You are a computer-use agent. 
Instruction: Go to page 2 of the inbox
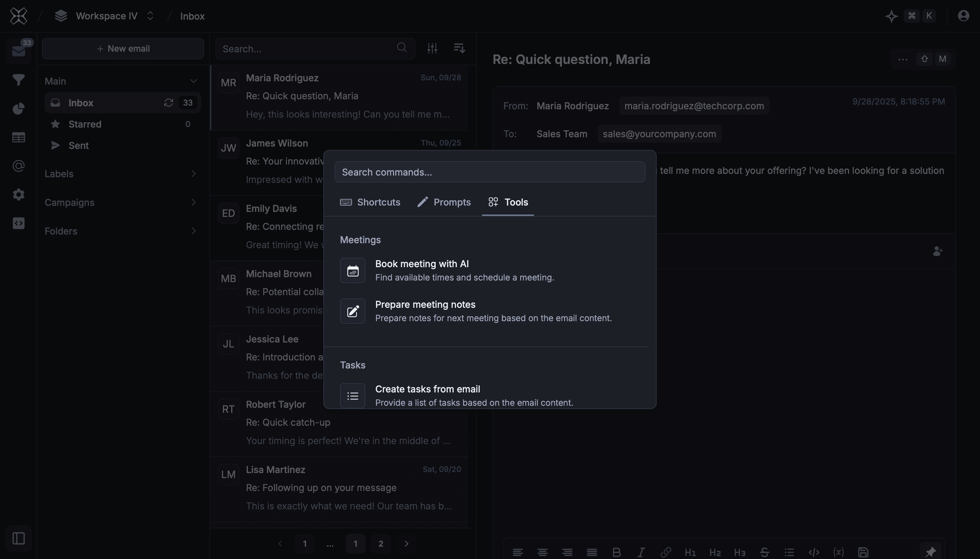pos(380,543)
